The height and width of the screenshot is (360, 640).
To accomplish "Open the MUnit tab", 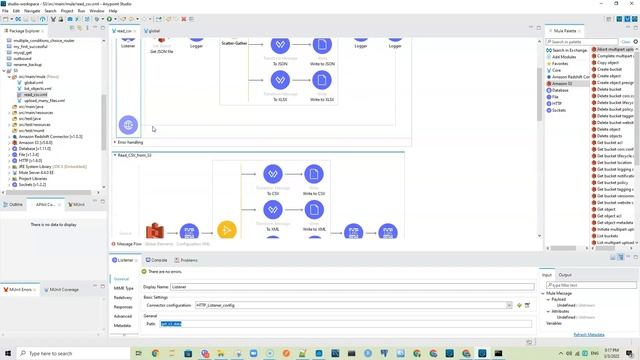I will (77, 204).
